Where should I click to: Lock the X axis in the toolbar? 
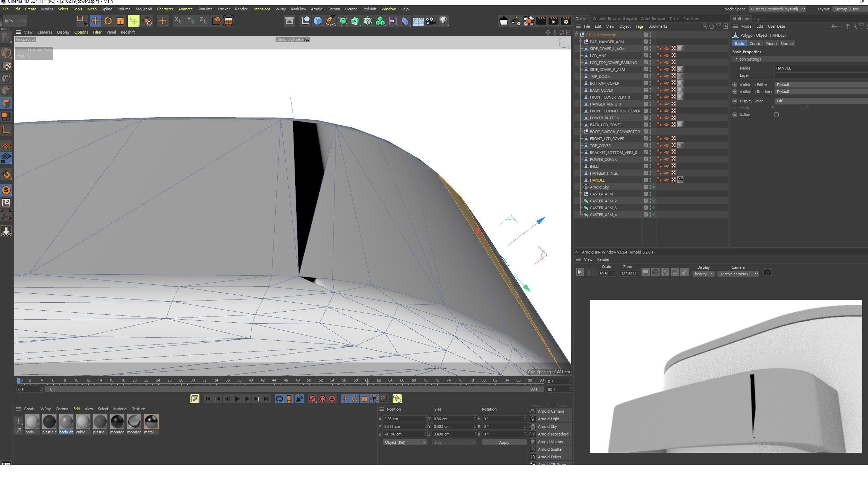pos(178,21)
